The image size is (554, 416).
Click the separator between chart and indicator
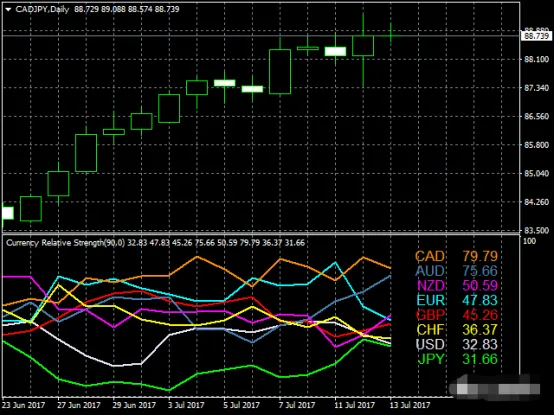click(x=261, y=234)
